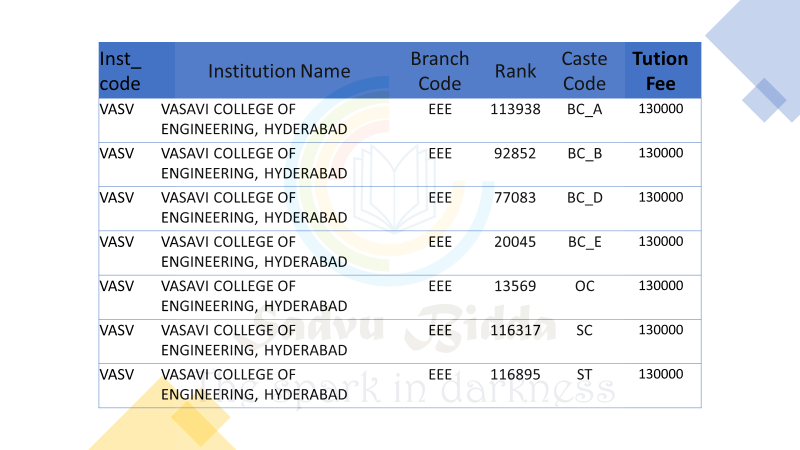Viewport: 800px width, 450px height.
Task: Select rank value 92852
Action: click(515, 154)
